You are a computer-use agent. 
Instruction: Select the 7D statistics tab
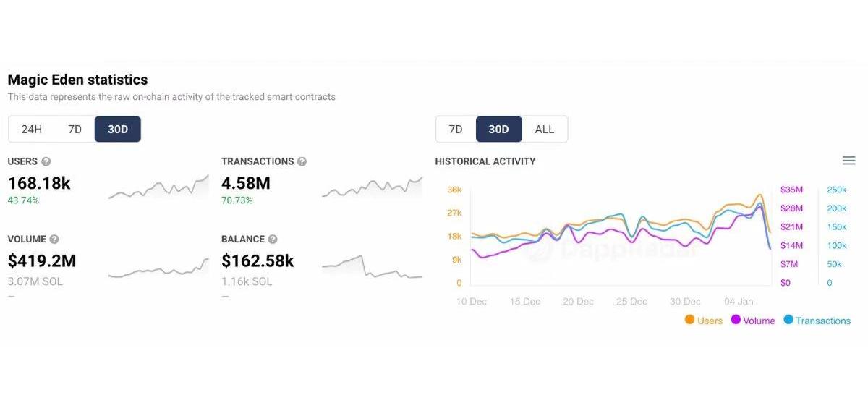click(75, 130)
